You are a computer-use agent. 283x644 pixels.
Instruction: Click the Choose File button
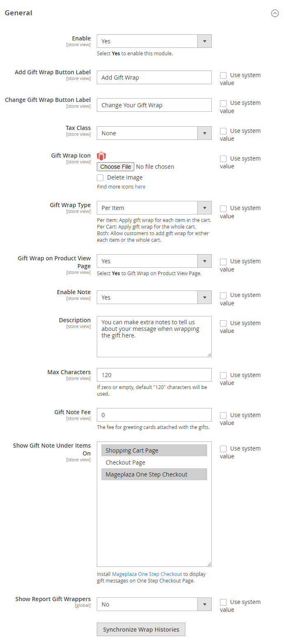pyautogui.click(x=116, y=167)
